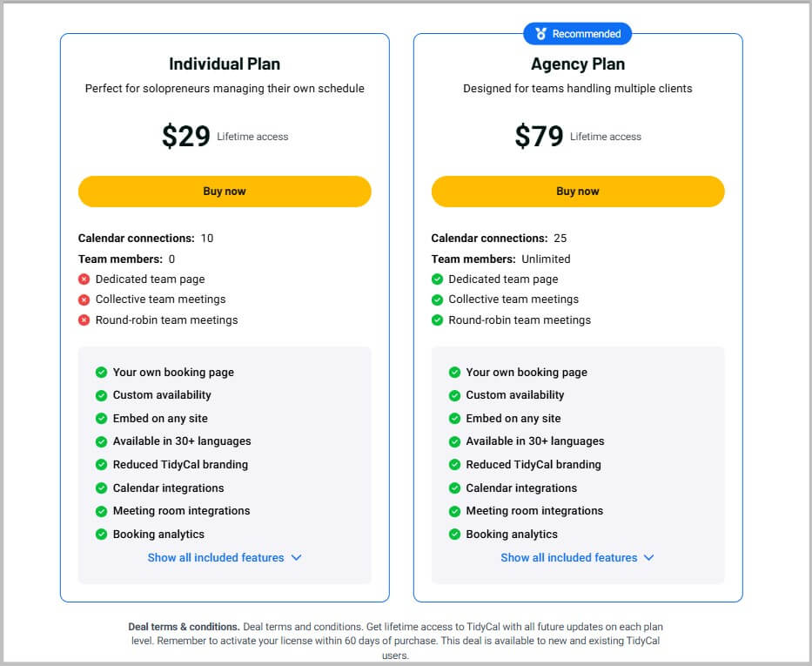
Task: Click red X icon beside Individual Collective team meetings
Action: (x=84, y=299)
